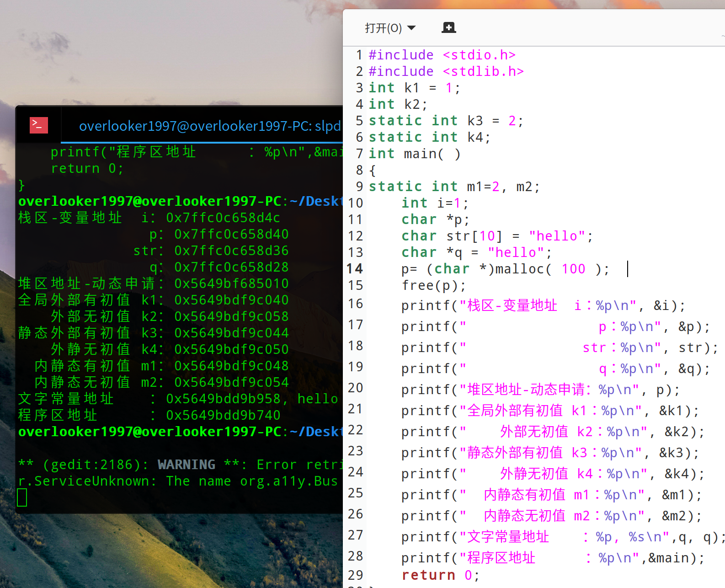Click the 'static int k4;' line
Image resolution: width=725 pixels, height=588 pixels.
click(x=429, y=137)
